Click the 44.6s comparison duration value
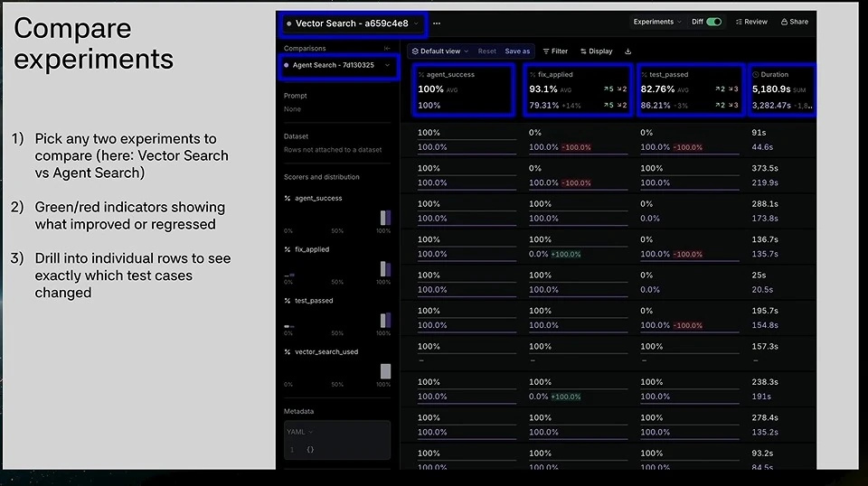 point(762,147)
